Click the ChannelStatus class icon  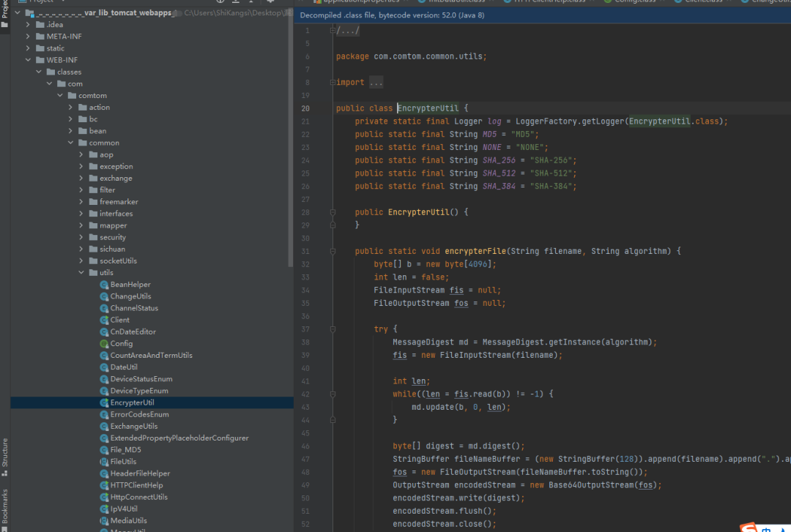coord(104,308)
